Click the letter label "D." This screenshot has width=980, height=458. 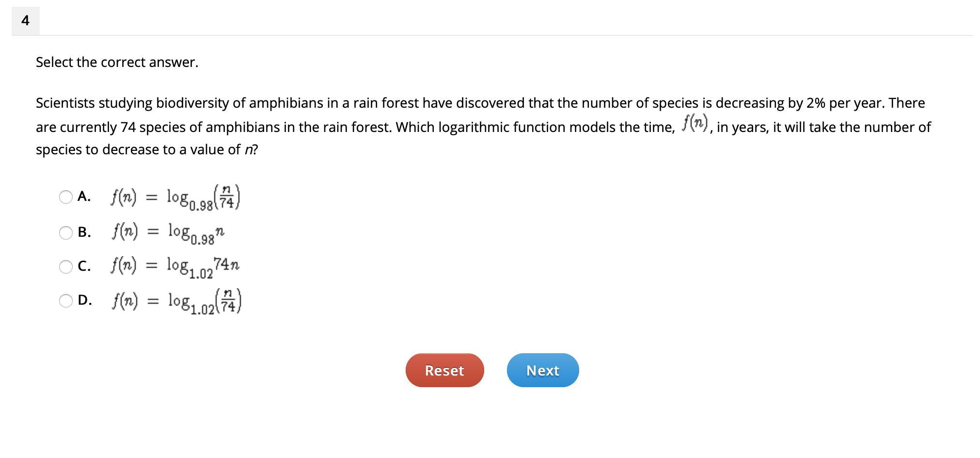pos(85,300)
